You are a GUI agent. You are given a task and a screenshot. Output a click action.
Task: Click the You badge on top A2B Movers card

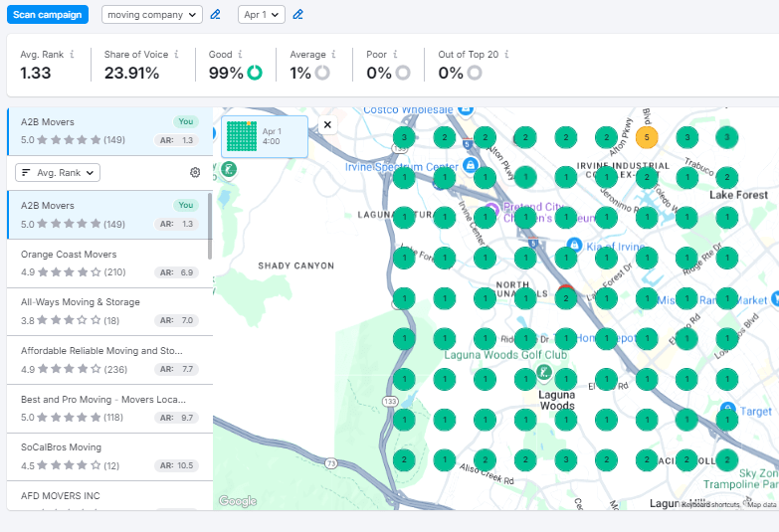click(x=186, y=121)
